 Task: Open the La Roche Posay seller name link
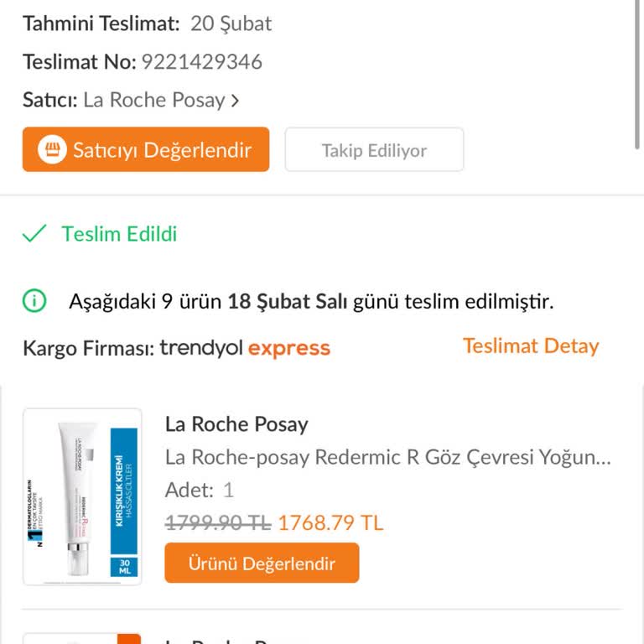pos(154,101)
